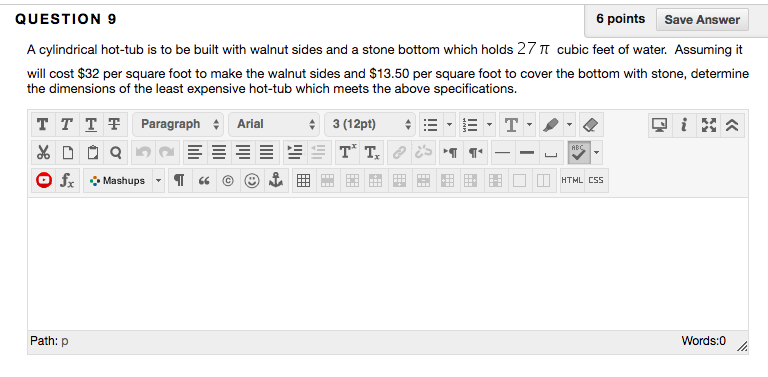The width and height of the screenshot is (768, 377).
Task: Toggle underline text formatting
Action: coord(91,125)
